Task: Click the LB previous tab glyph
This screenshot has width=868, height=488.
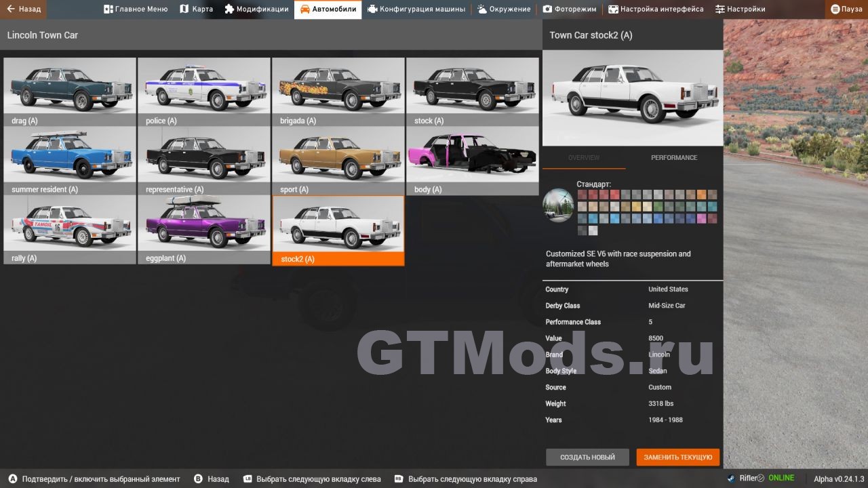Action: pyautogui.click(x=248, y=479)
